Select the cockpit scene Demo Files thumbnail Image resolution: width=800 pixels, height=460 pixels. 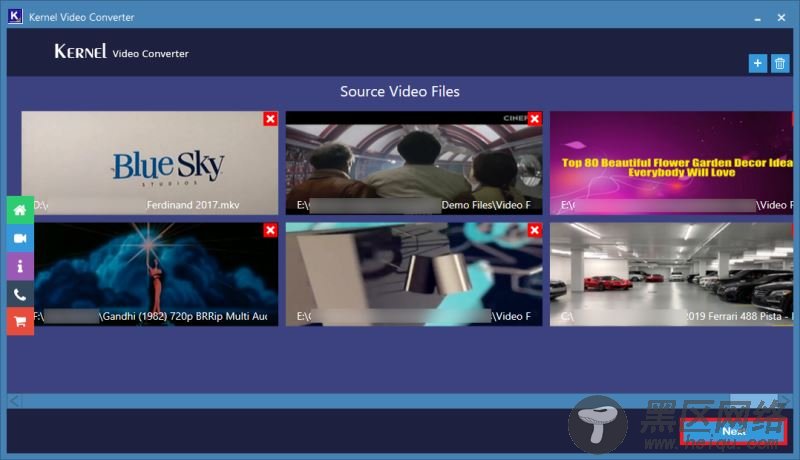[x=414, y=163]
